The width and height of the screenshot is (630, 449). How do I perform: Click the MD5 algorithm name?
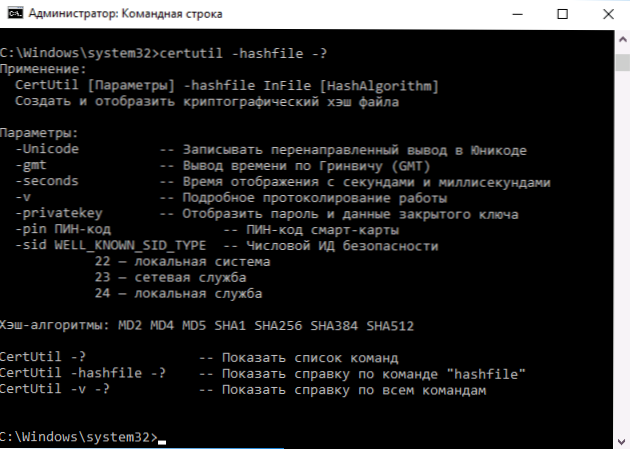click(194, 325)
